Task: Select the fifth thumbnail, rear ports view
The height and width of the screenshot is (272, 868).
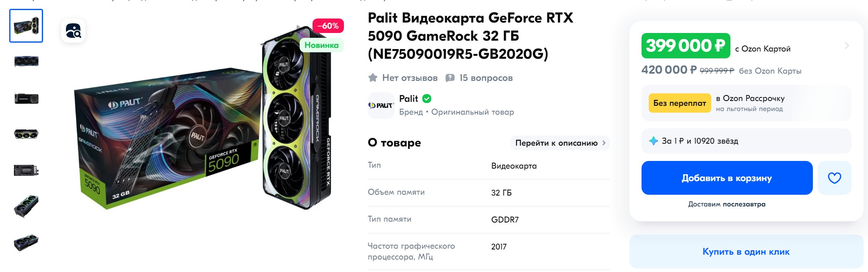Action: 26,170
